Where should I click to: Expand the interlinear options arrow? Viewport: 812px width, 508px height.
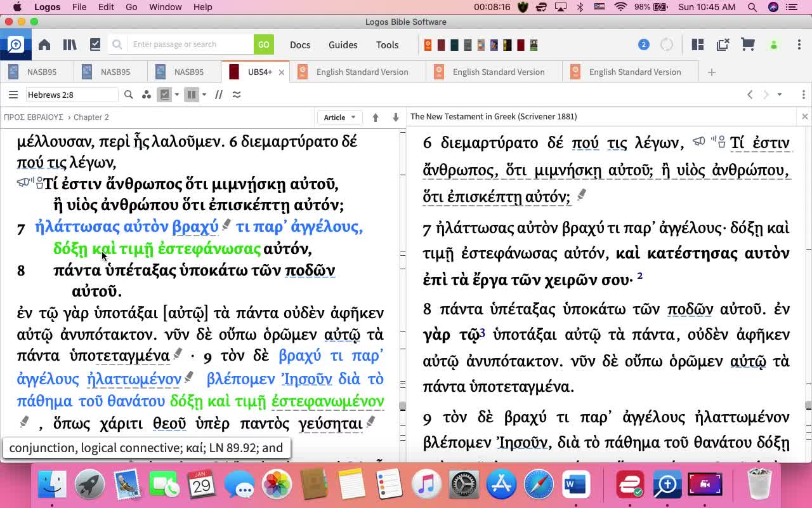[x=177, y=95]
